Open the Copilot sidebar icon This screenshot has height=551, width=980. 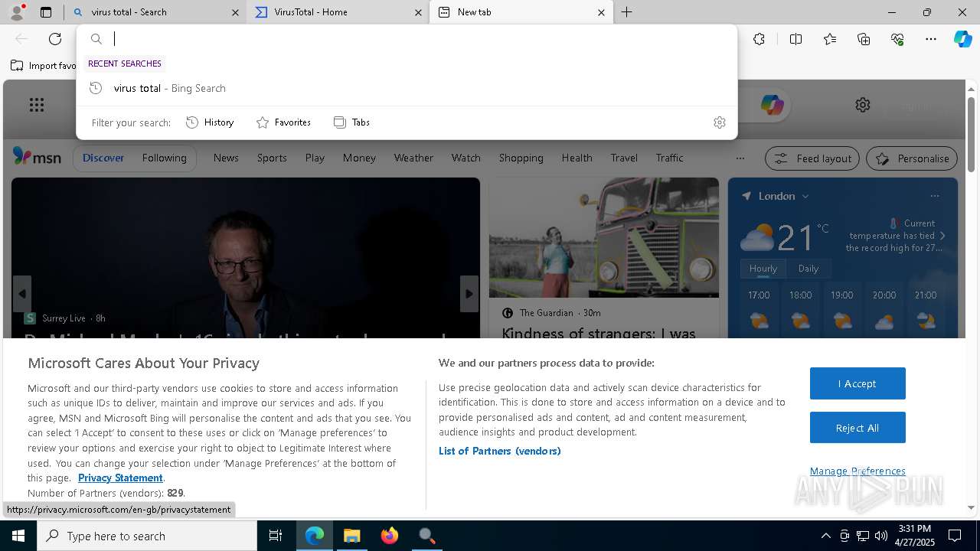tap(963, 39)
